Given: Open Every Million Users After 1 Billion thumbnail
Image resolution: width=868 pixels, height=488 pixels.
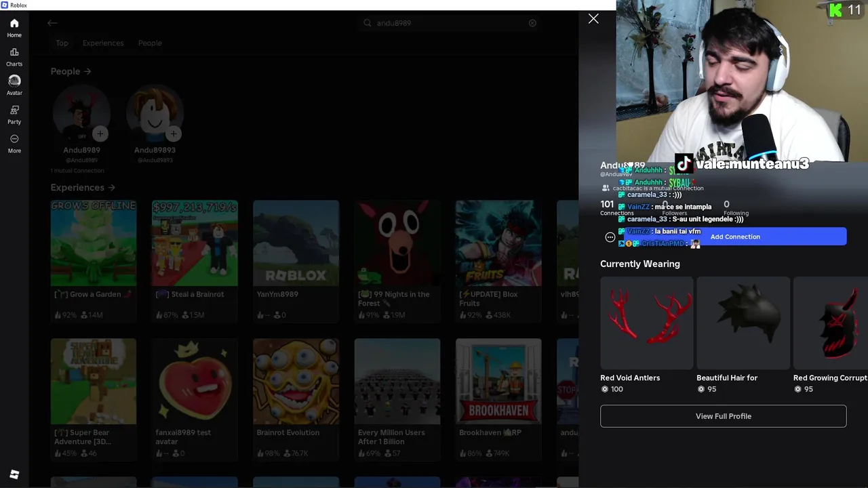Looking at the screenshot, I should (397, 382).
